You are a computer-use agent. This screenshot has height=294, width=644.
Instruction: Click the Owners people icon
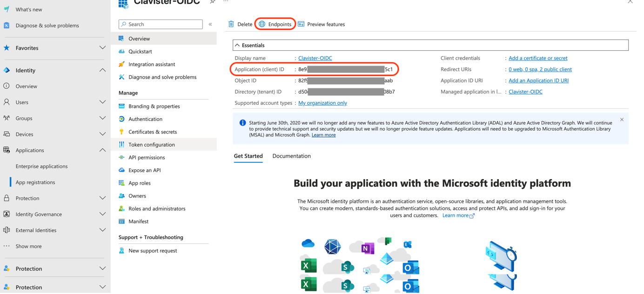tap(121, 196)
